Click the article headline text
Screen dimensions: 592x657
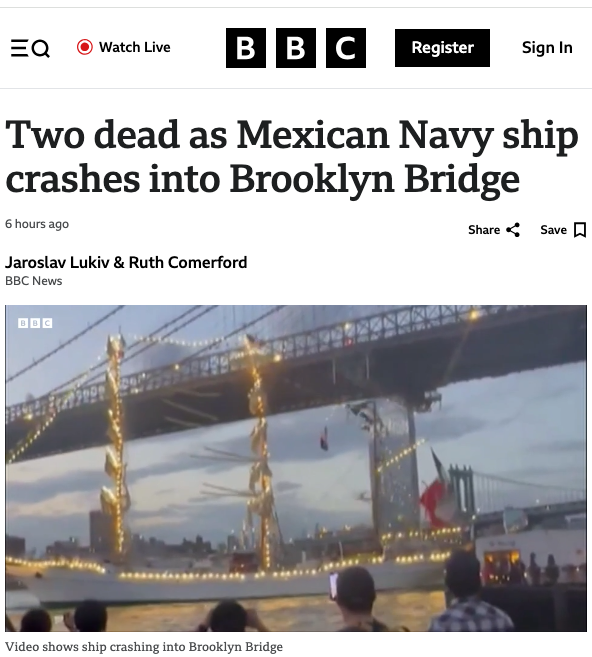click(x=292, y=156)
